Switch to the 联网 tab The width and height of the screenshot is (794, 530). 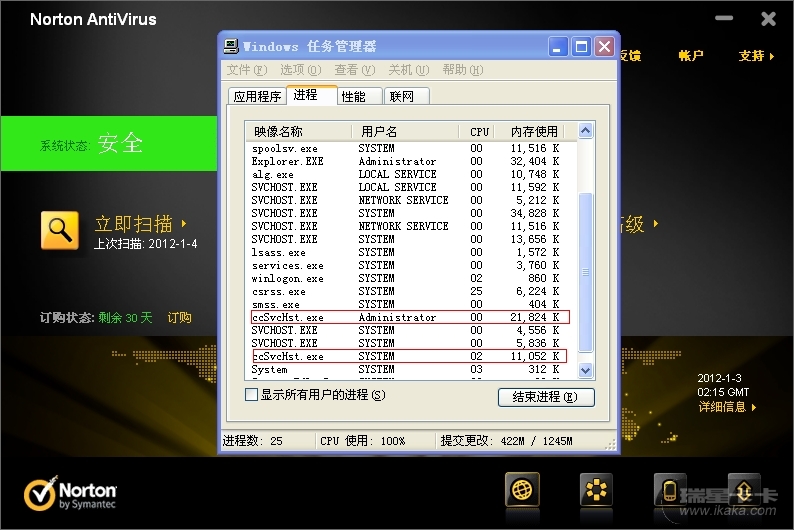(407, 96)
